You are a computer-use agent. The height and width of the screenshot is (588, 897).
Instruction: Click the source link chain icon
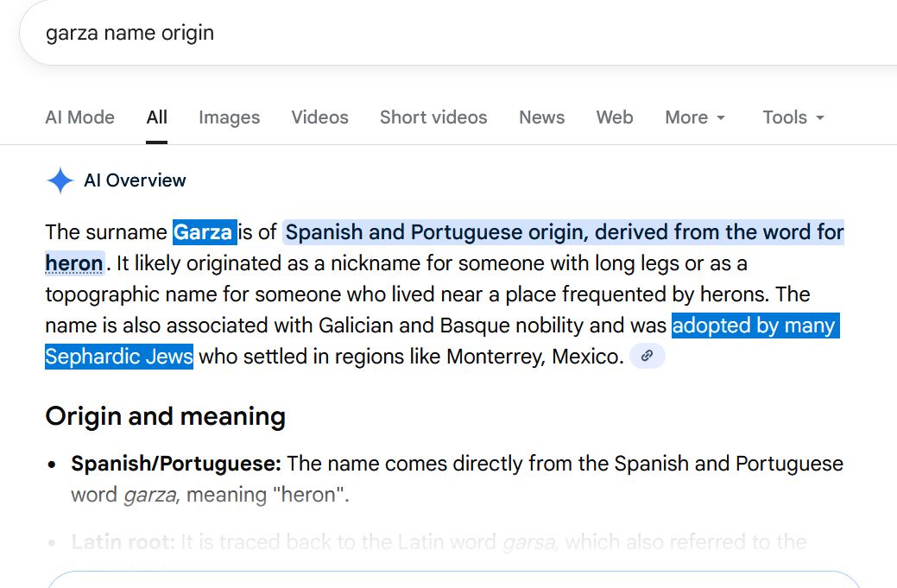647,356
